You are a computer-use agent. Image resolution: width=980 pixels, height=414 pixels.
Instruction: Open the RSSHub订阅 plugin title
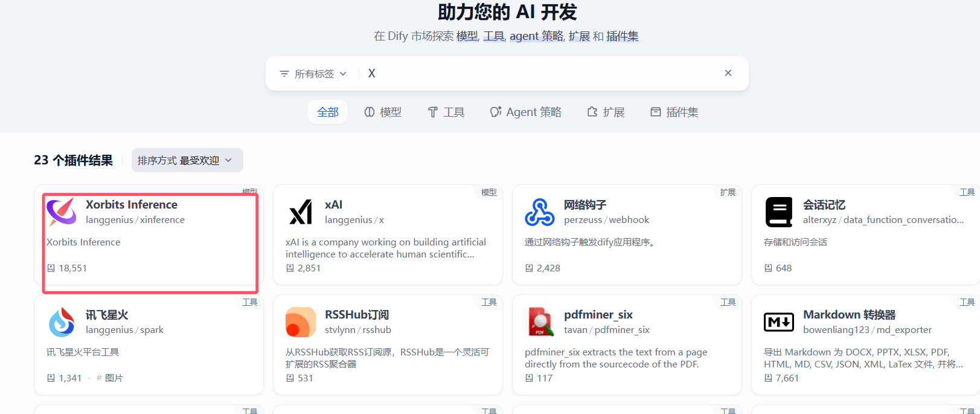click(357, 315)
